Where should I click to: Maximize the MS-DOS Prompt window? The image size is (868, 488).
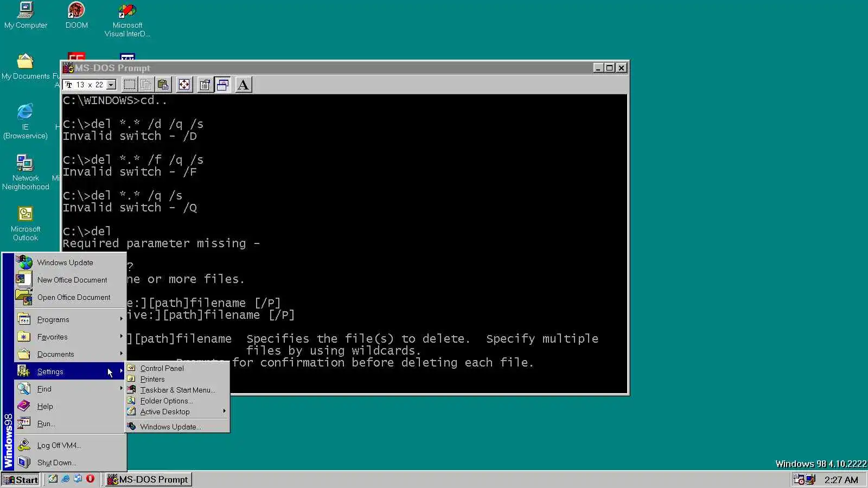[x=609, y=68]
